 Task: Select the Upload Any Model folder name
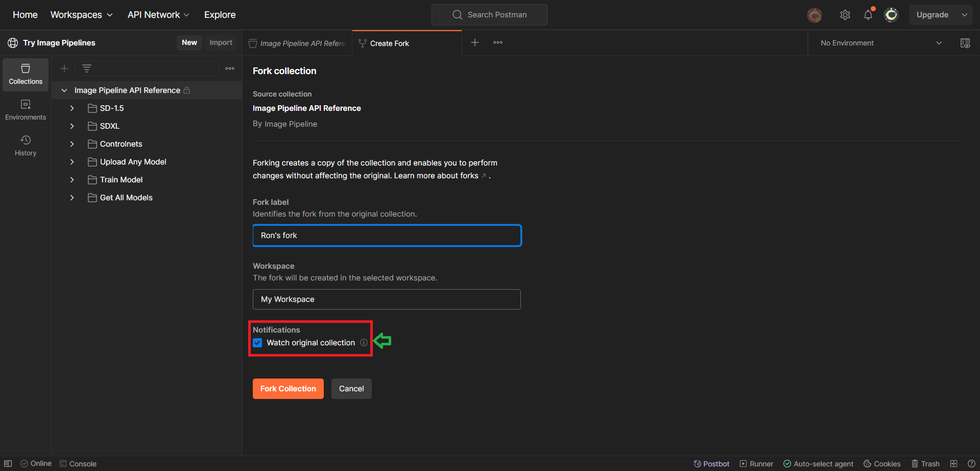[x=133, y=162]
